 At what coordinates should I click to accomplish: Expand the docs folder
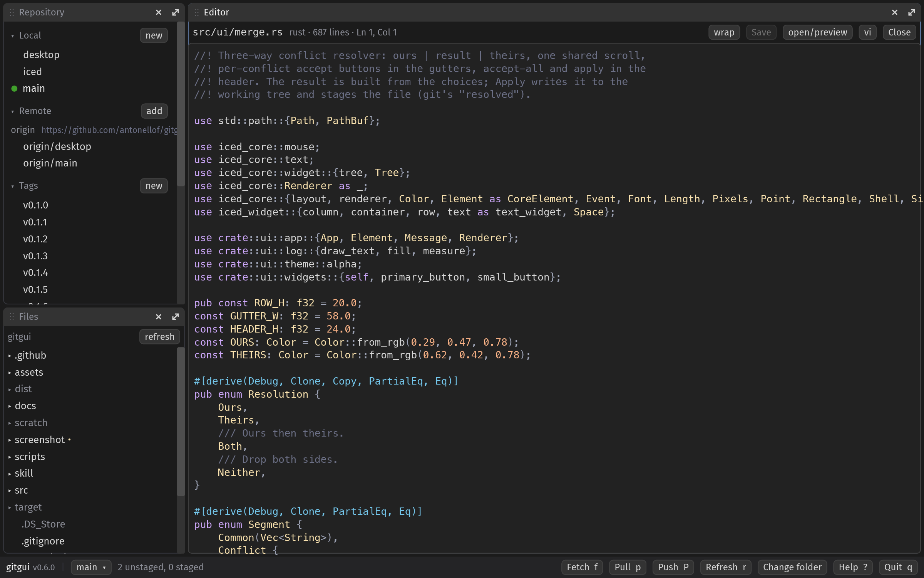tap(10, 406)
